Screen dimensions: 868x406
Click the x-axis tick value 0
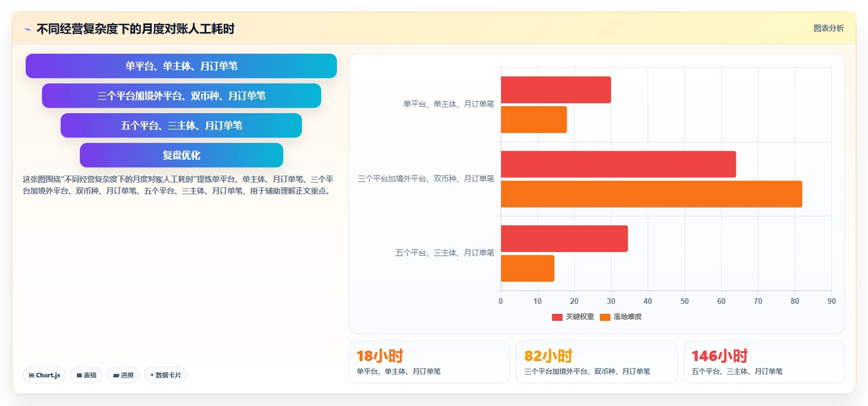(501, 301)
